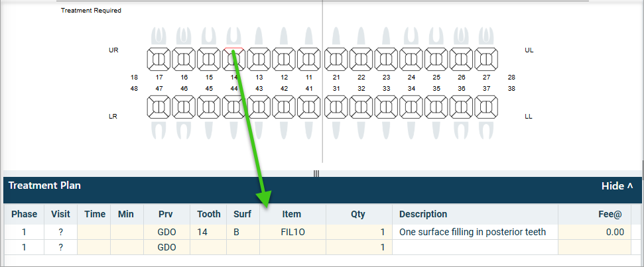
Task: Click the Time cell in first row
Action: (x=94, y=232)
